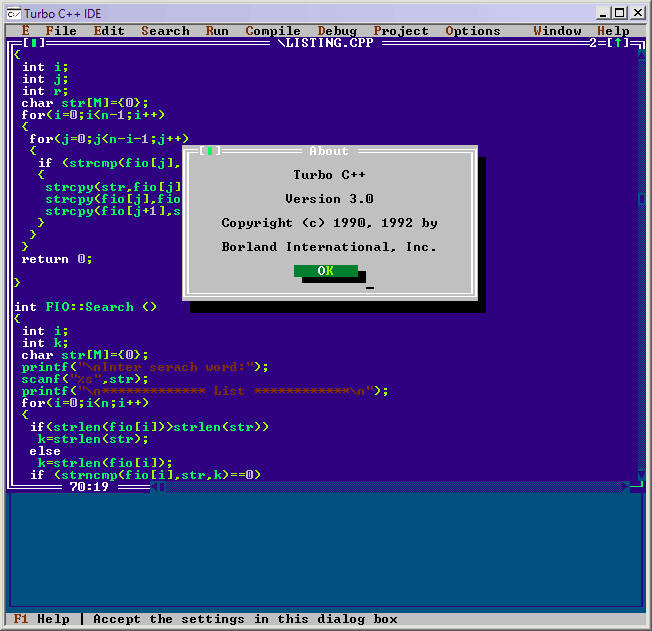Click the LISTING.CPP editor window close box
This screenshot has height=631, width=652.
pyautogui.click(x=34, y=43)
